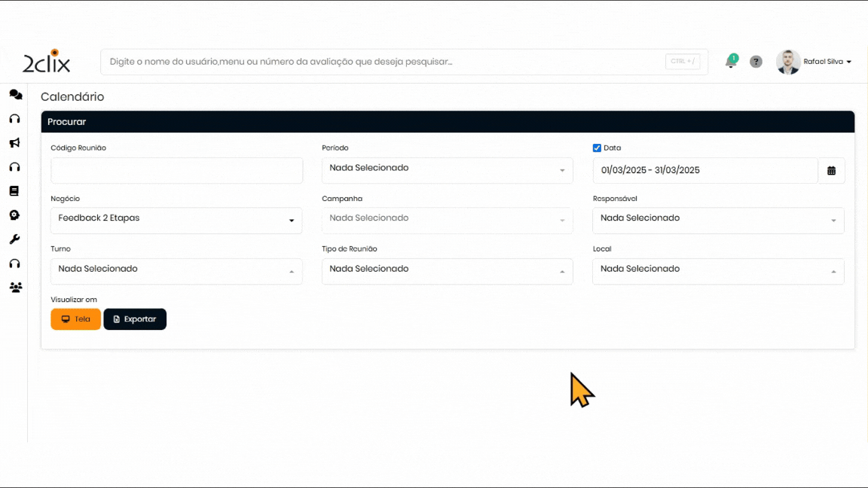
Task: Focus the top search bar
Action: (384, 62)
